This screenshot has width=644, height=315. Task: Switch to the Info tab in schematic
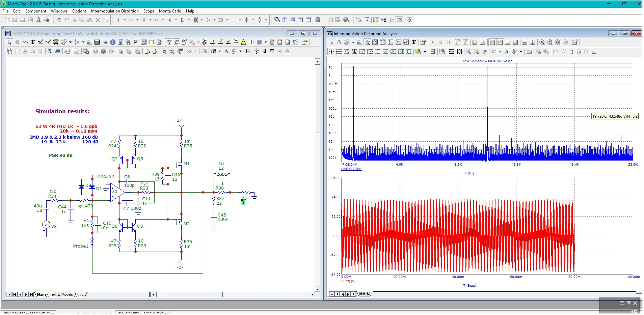[x=80, y=294]
